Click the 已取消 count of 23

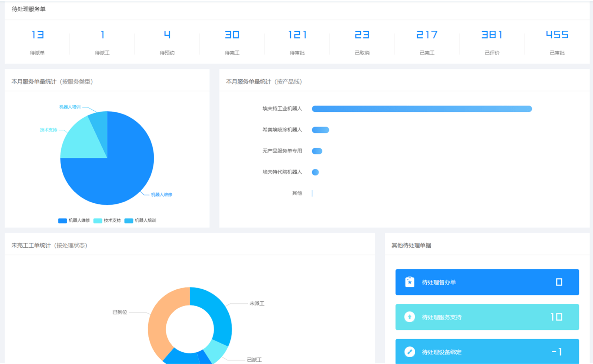pos(362,35)
